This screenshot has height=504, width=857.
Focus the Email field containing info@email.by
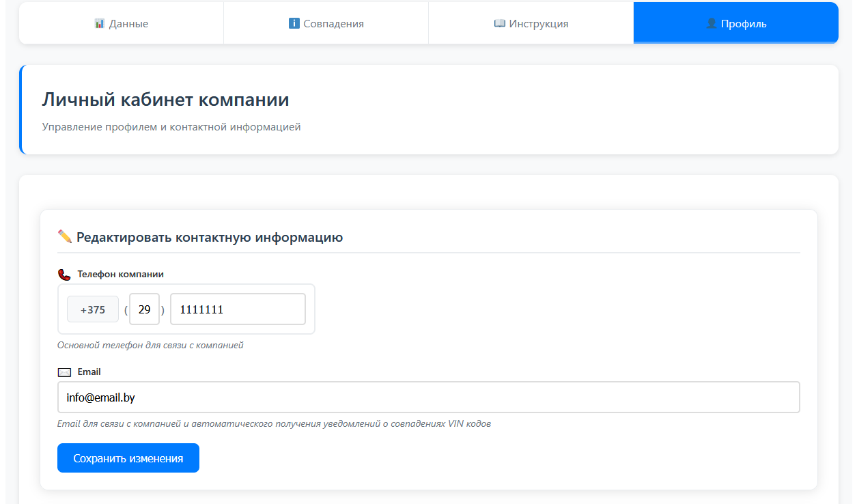coord(428,397)
